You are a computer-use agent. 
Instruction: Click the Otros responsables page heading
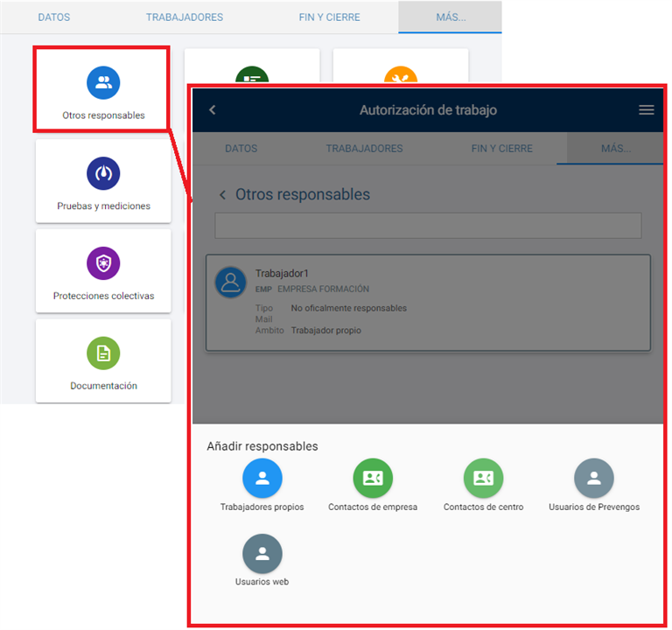(x=303, y=194)
